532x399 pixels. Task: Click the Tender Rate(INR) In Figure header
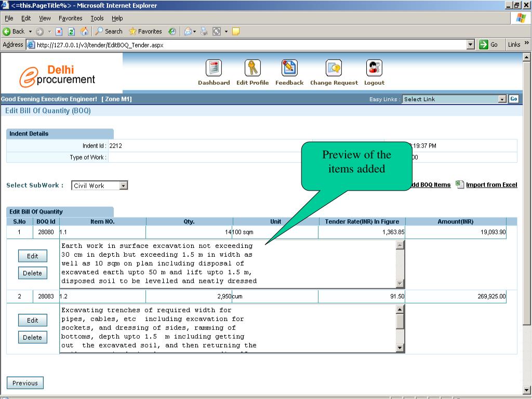coord(362,221)
